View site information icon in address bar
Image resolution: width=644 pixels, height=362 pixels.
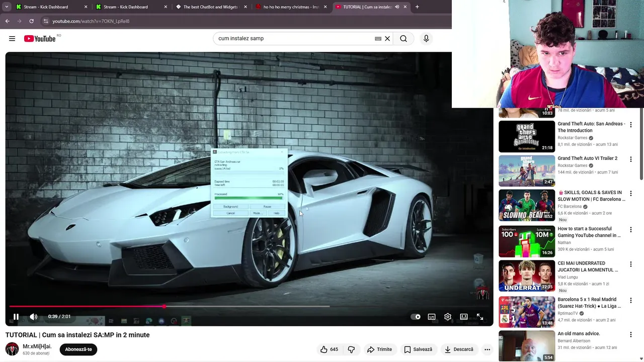(46, 21)
